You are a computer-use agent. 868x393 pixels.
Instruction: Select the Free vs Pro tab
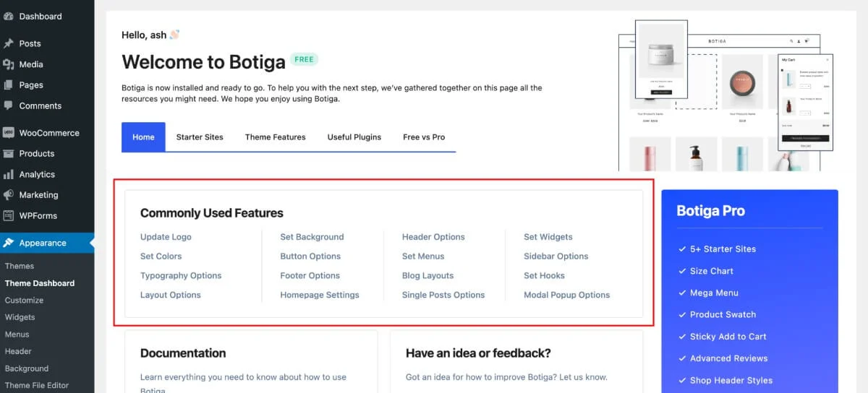point(424,137)
